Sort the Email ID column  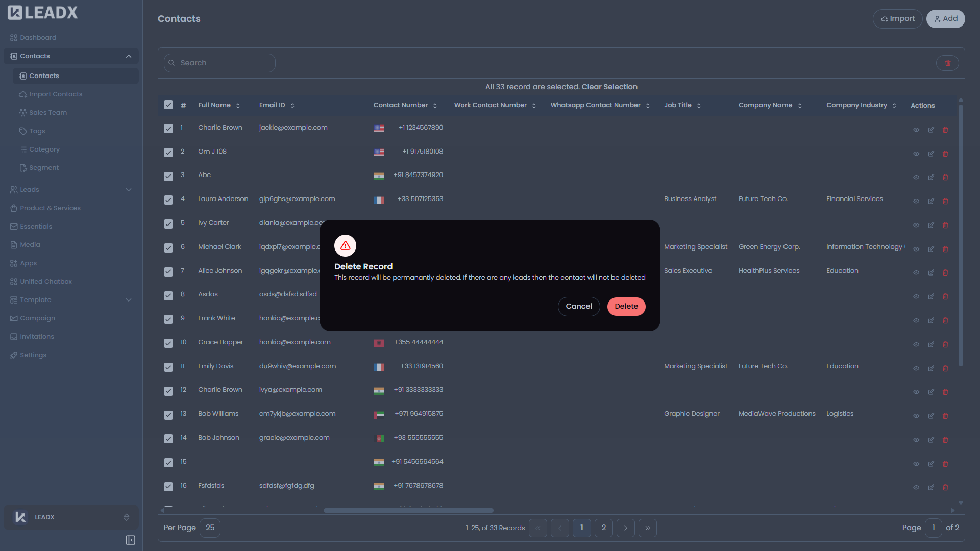292,105
